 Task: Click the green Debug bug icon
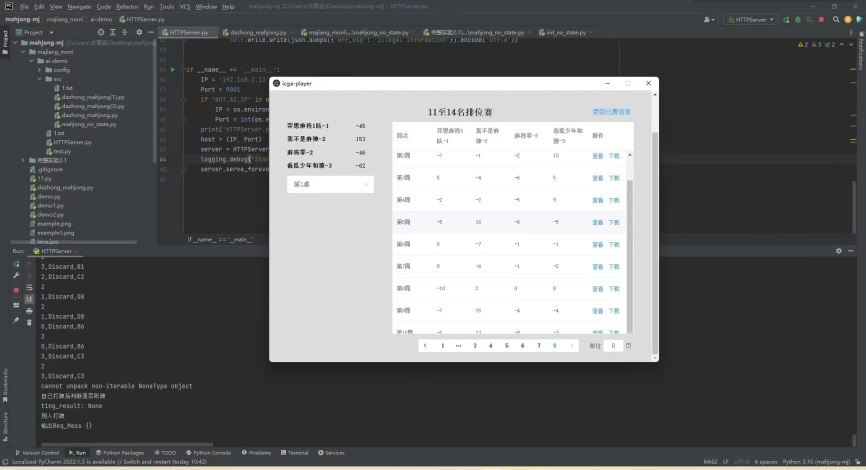[x=798, y=19]
